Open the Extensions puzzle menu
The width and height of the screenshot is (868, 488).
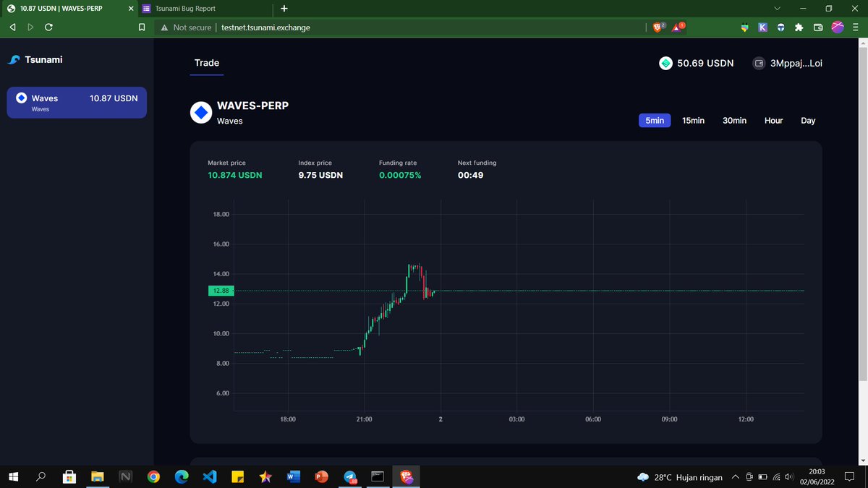pos(799,27)
